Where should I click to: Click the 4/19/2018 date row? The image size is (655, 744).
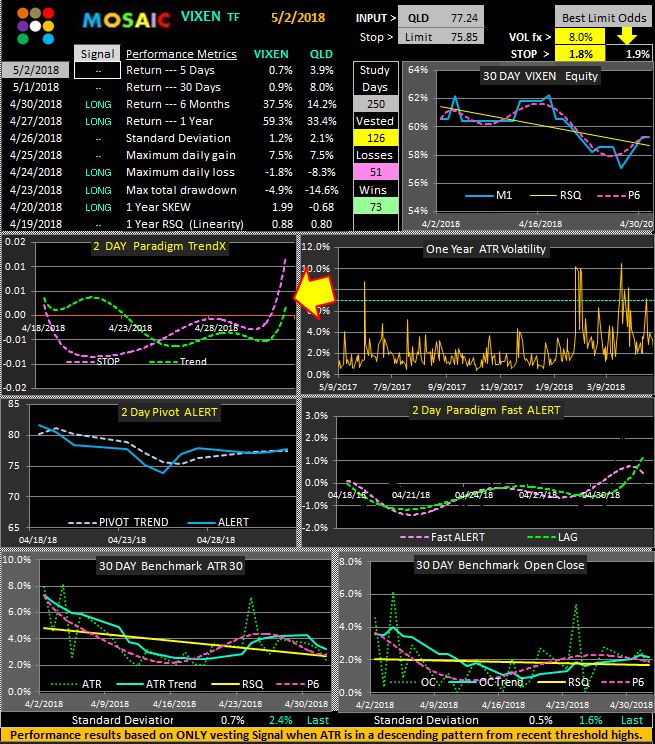coord(36,223)
